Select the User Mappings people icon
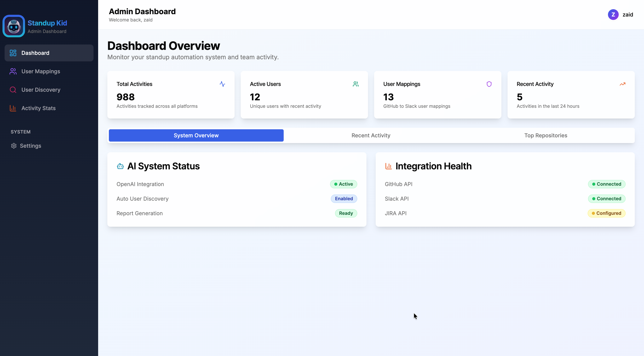This screenshot has width=644, height=356. click(13, 71)
